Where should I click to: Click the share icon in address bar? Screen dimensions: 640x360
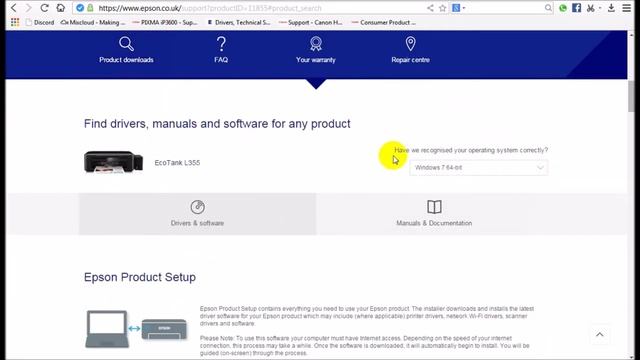pyautogui.click(x=430, y=8)
